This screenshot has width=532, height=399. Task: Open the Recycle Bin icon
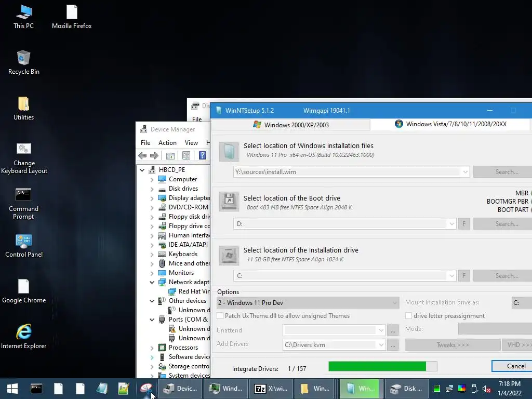click(x=23, y=63)
